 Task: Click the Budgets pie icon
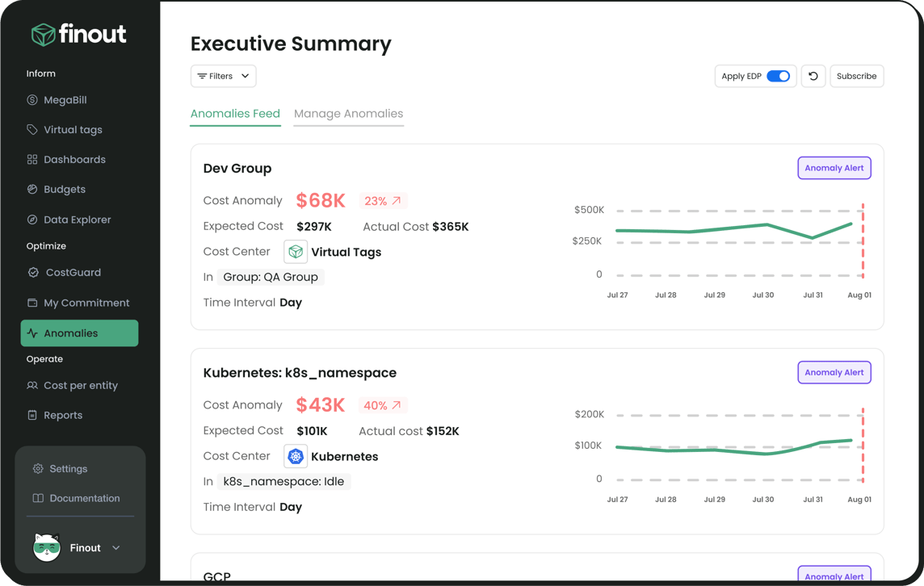pos(32,190)
